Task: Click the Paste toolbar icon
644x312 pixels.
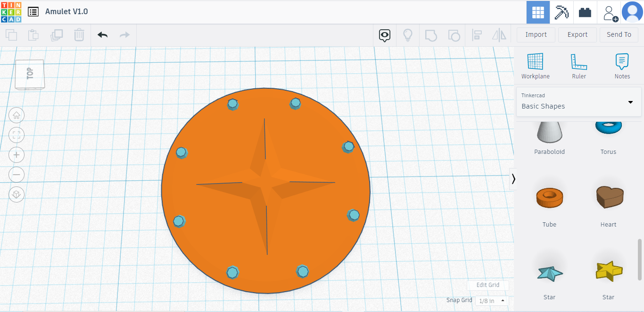Action: [x=33, y=35]
